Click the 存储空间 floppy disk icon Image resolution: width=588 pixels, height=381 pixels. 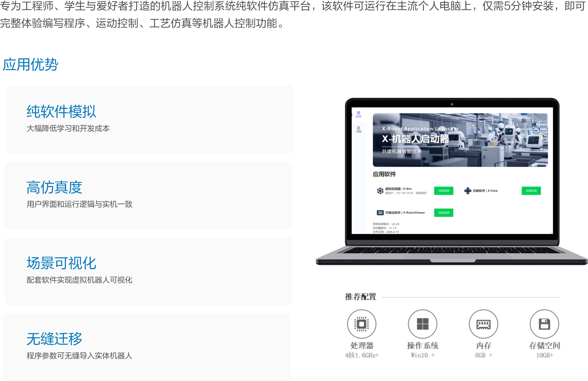pos(544,324)
